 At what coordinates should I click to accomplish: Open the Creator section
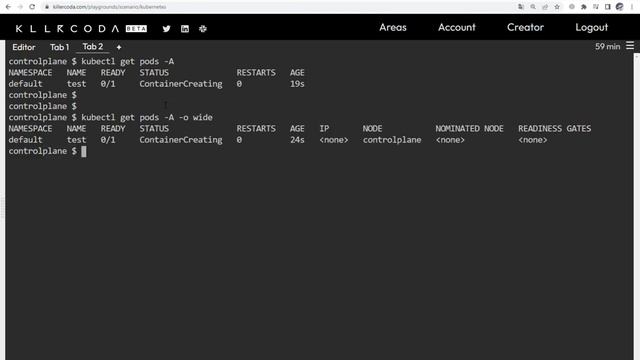[525, 27]
